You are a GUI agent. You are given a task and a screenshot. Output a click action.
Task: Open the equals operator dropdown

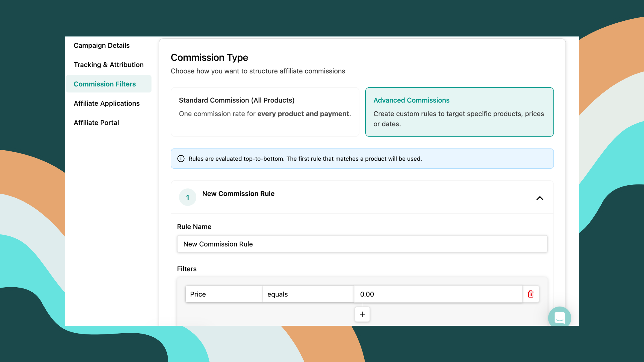[x=308, y=294]
